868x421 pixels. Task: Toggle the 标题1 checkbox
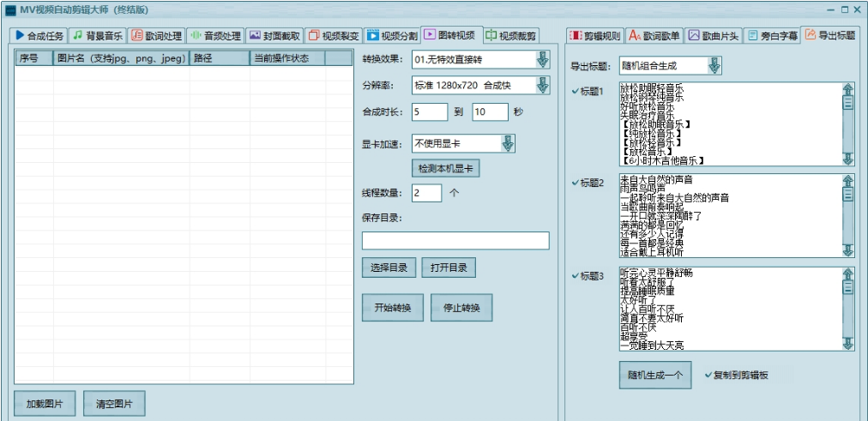coord(575,91)
